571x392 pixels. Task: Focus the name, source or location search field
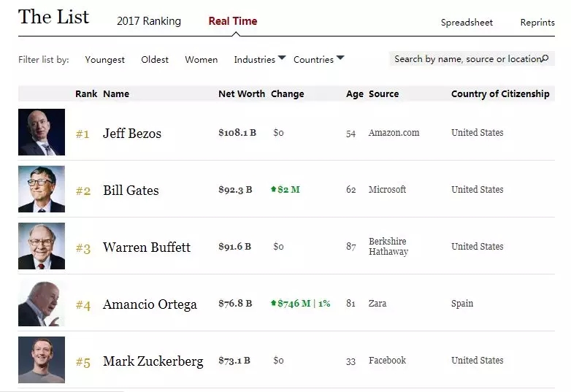[x=466, y=59]
